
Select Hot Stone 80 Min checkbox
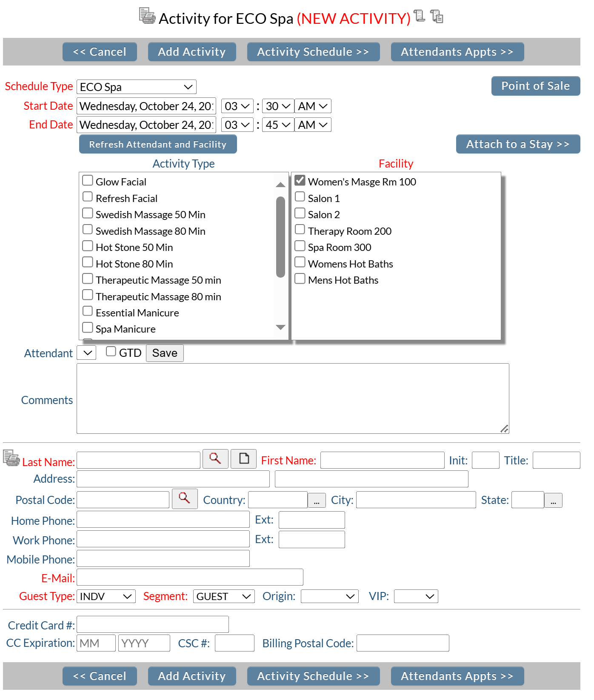pyautogui.click(x=88, y=262)
